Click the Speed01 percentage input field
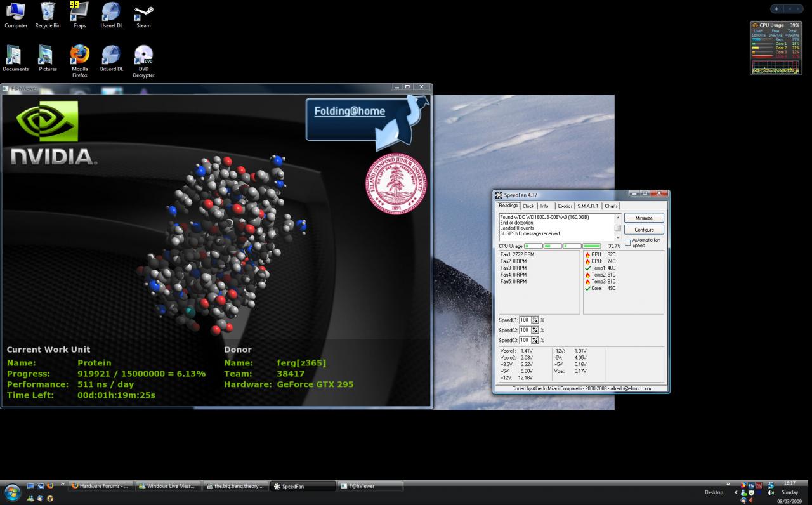Viewport: 812px width, 505px height. 525,320
